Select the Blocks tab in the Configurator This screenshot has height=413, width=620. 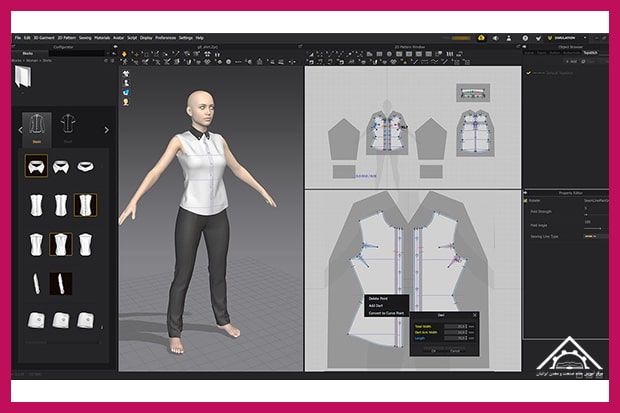[28, 53]
